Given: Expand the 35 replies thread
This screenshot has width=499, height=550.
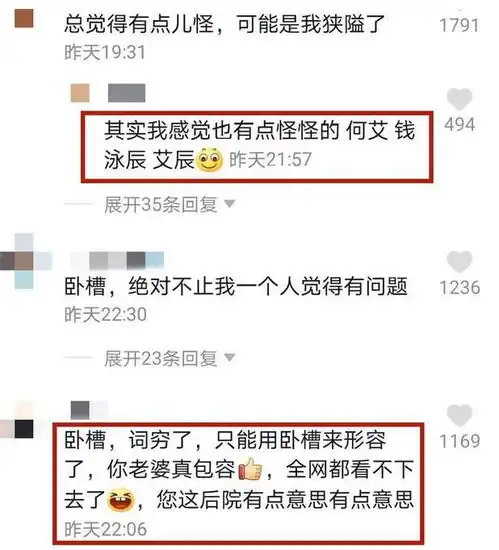Looking at the screenshot, I should (161, 204).
